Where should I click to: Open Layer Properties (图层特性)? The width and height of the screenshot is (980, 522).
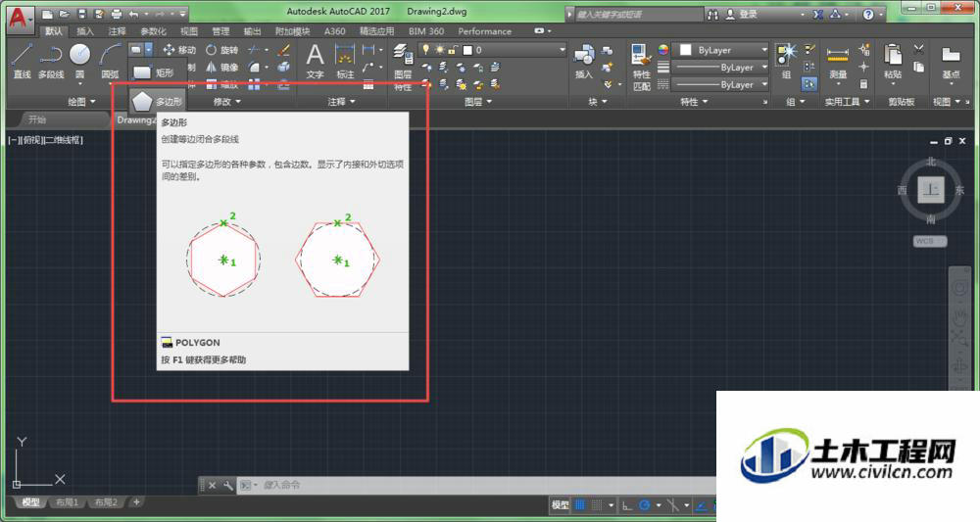[x=403, y=68]
